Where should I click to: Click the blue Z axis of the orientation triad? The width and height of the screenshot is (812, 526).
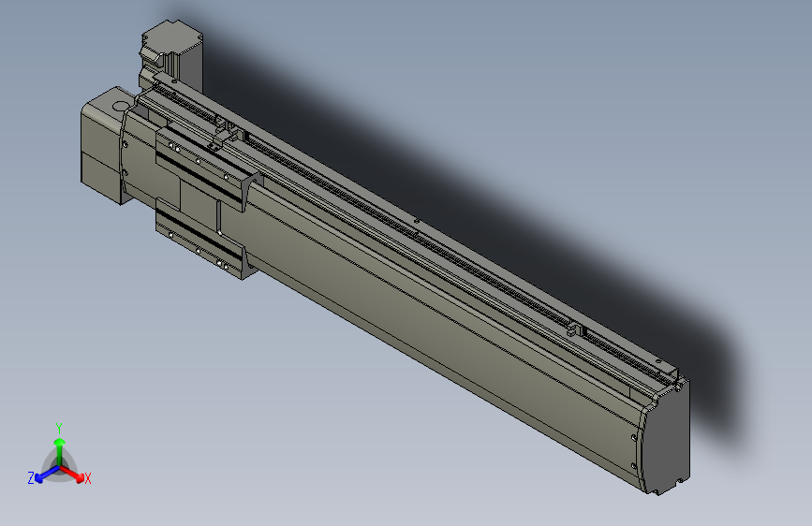48,474
